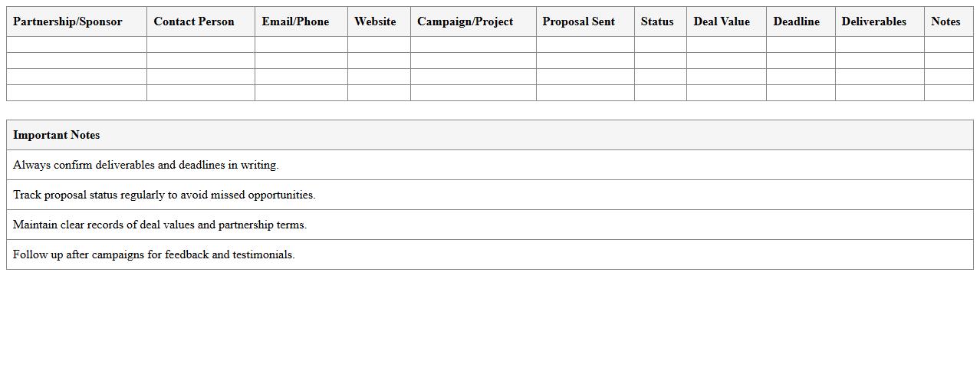
Task: Click the note about tracking proposal status
Action: pyautogui.click(x=164, y=195)
